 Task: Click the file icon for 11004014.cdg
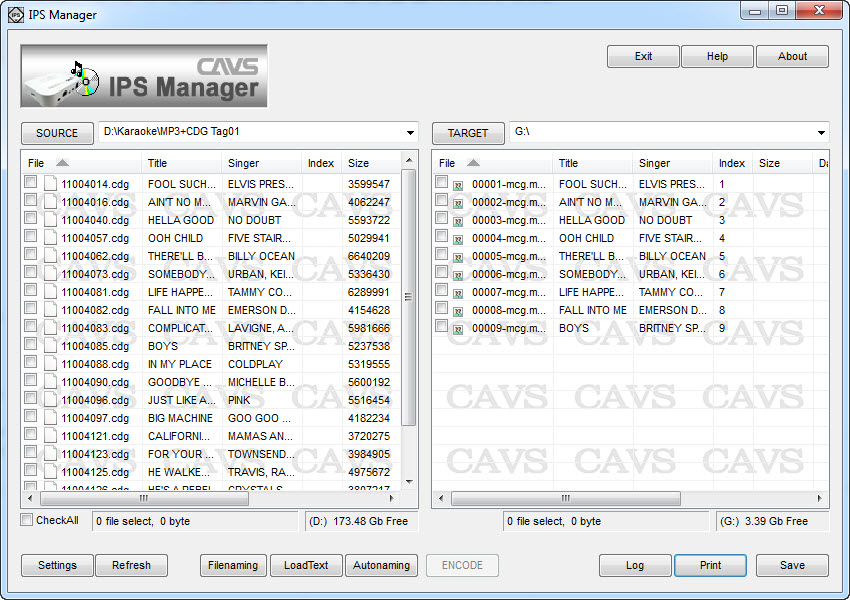tap(50, 184)
